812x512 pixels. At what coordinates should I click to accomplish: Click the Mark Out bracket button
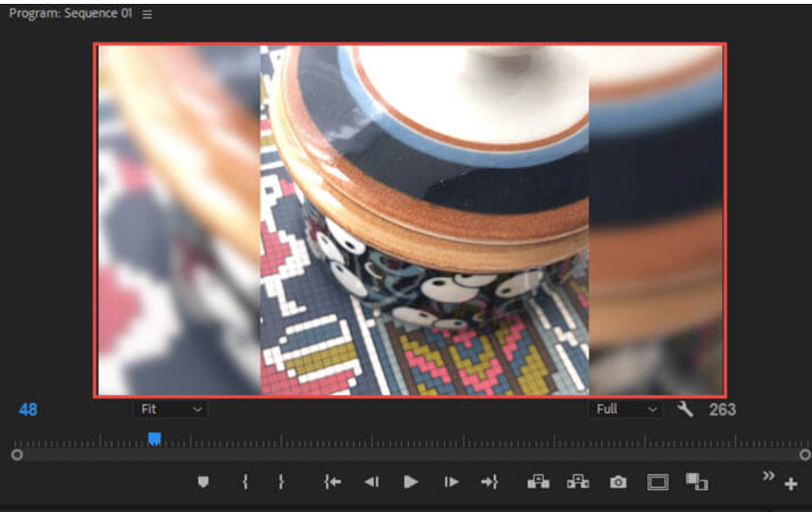pos(282,483)
